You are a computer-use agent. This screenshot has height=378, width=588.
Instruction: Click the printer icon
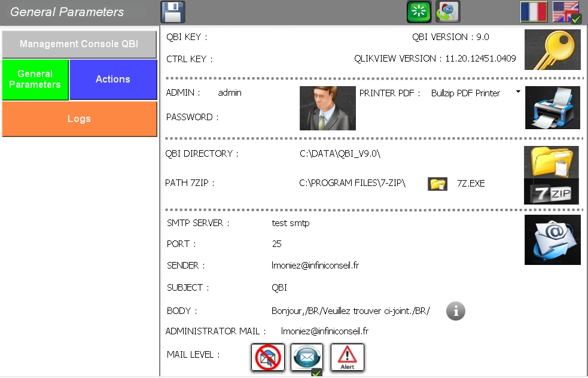click(552, 108)
